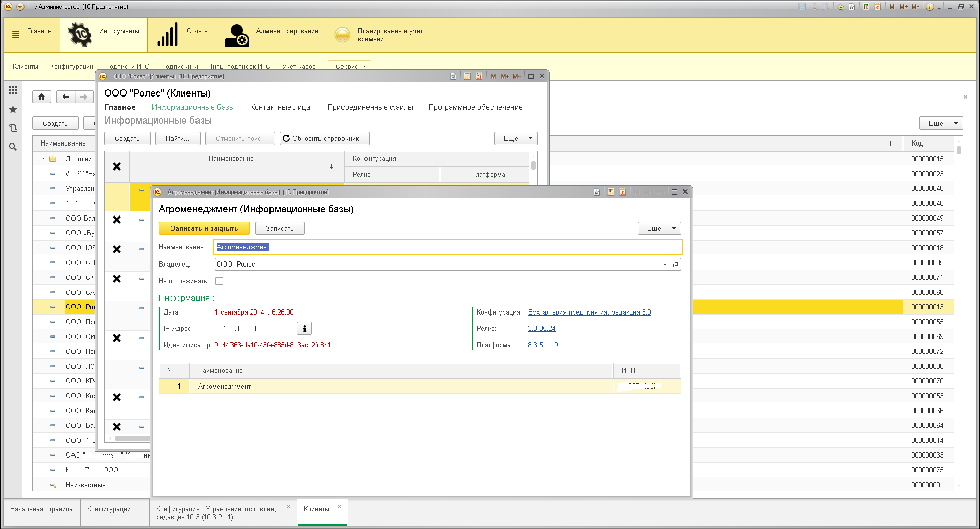The image size is (980, 529).
Task: Switch to Присоединенные файлы tab
Action: click(371, 107)
